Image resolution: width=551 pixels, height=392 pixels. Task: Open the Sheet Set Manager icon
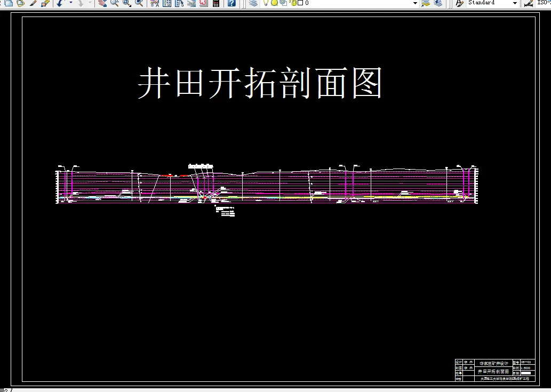point(191,3)
